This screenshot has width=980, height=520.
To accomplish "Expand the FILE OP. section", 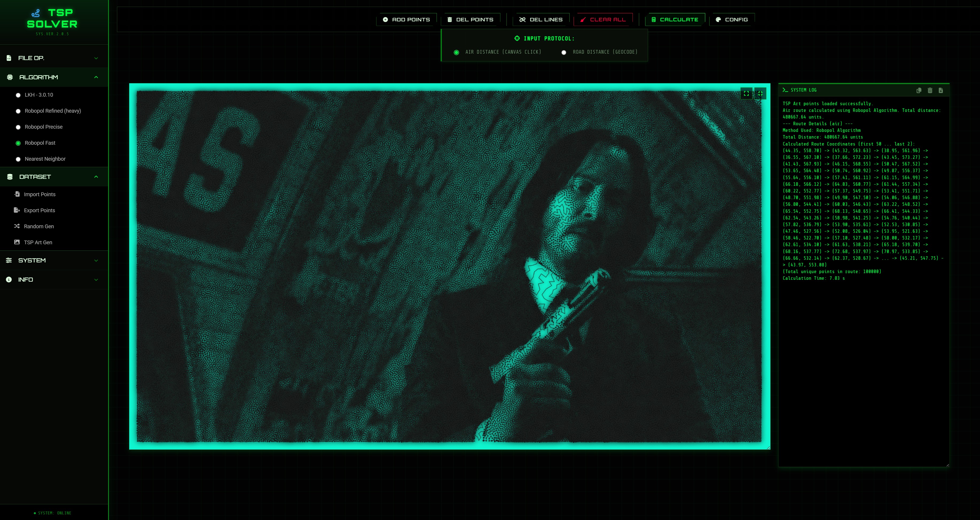I will [54, 58].
